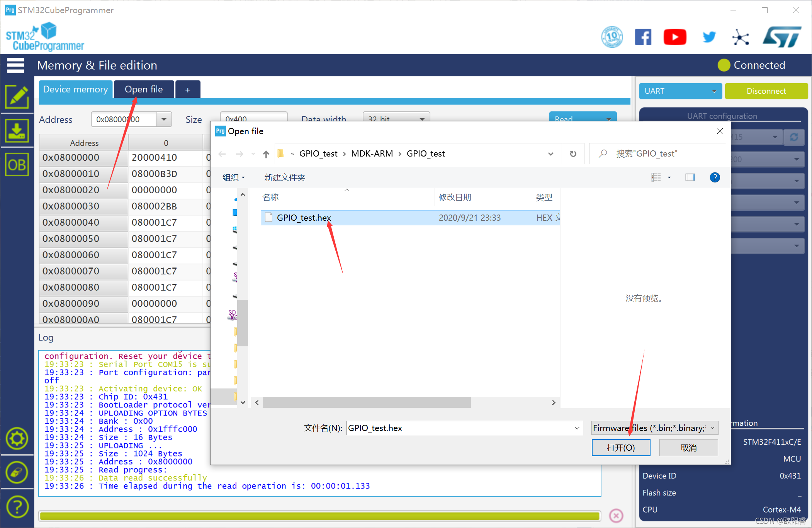The height and width of the screenshot is (528, 812).
Task: Click the 打开(O) open button
Action: click(621, 448)
